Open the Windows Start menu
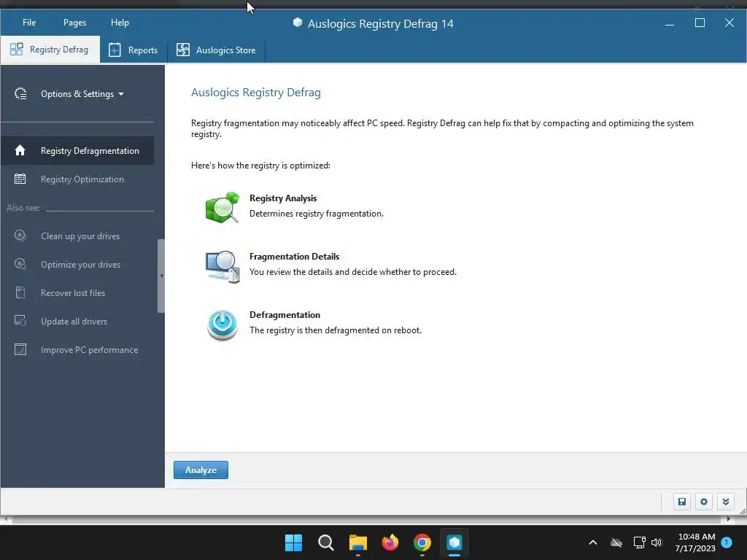 (293, 542)
